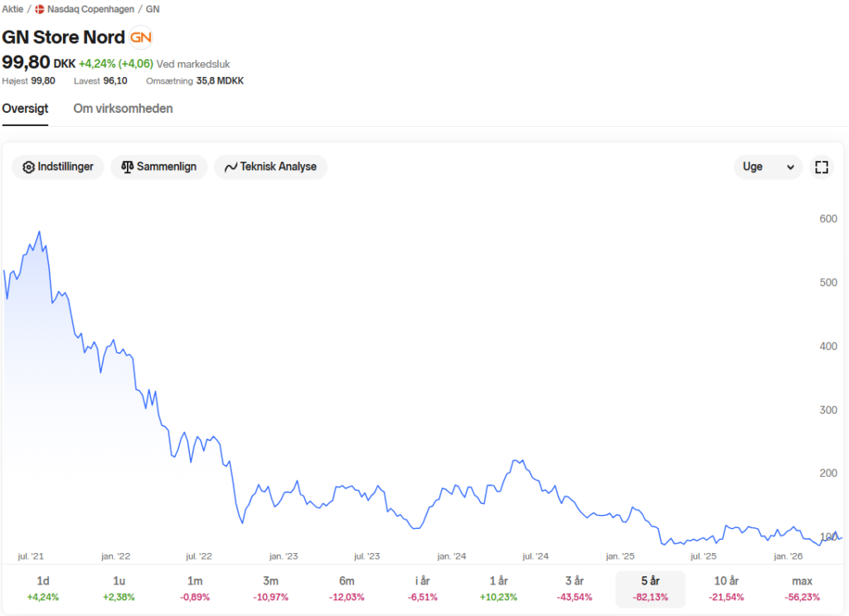Click the Ved markedsluk label

(x=193, y=65)
